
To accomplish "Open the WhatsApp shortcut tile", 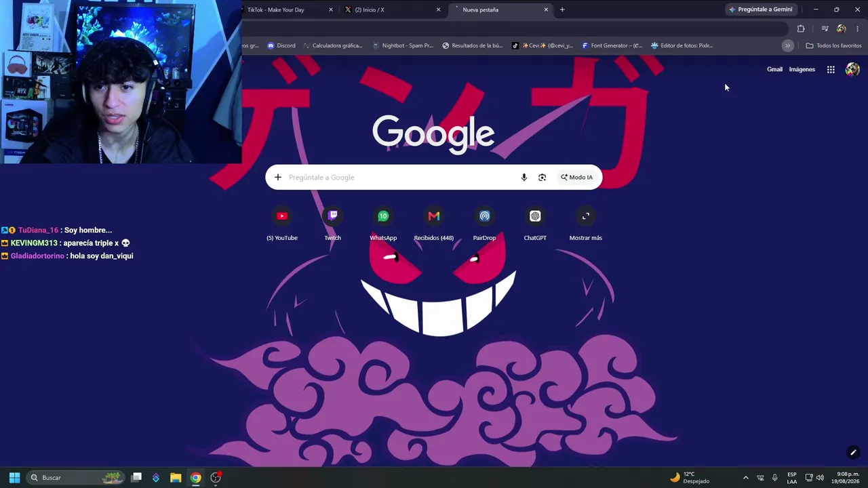I will (383, 224).
